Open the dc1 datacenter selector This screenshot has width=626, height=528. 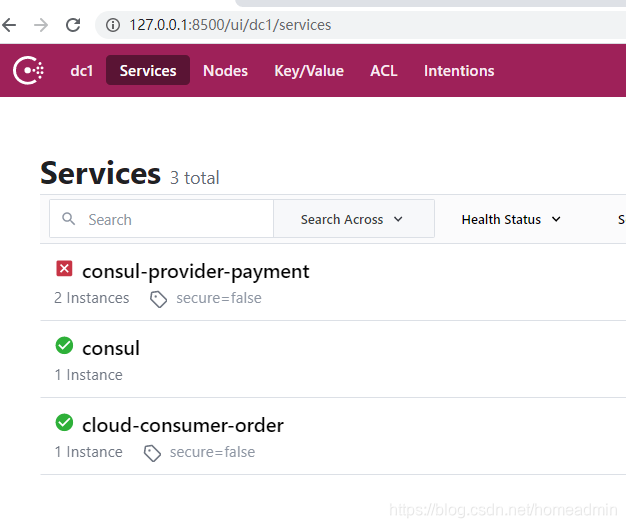[81, 71]
